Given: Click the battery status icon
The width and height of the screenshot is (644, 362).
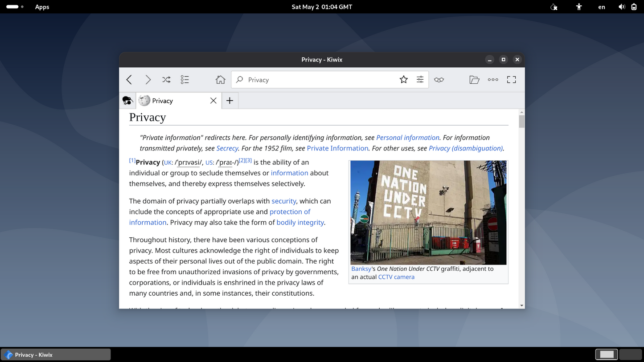Looking at the screenshot, I should [634, 7].
